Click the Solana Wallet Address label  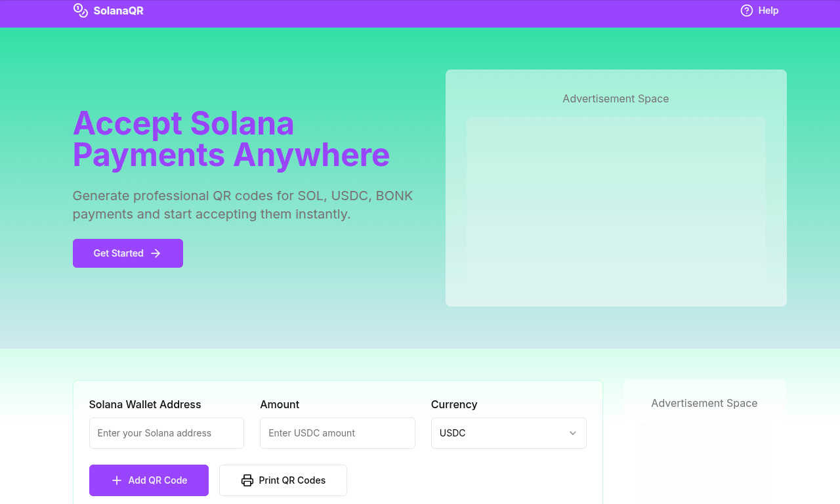[x=145, y=404]
